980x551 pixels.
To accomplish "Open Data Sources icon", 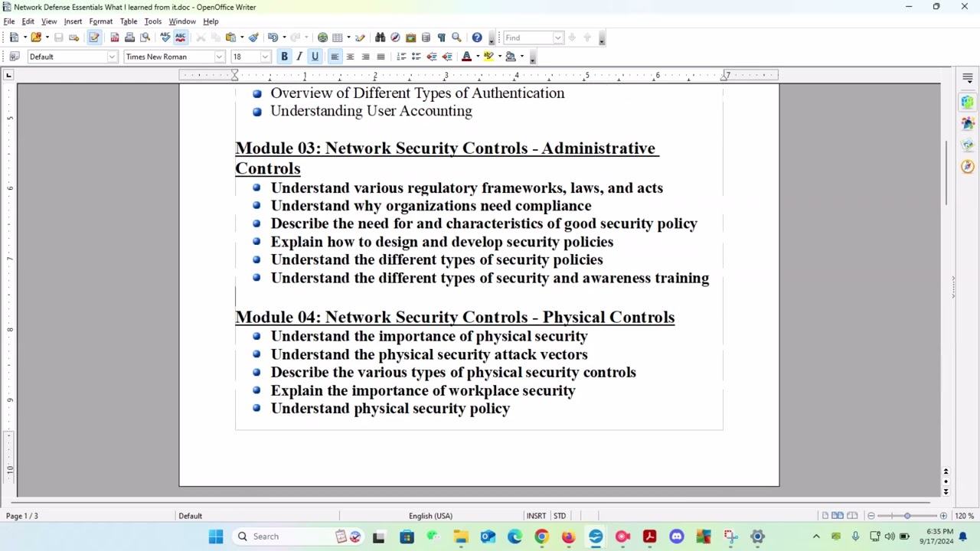I will pyautogui.click(x=426, y=37).
